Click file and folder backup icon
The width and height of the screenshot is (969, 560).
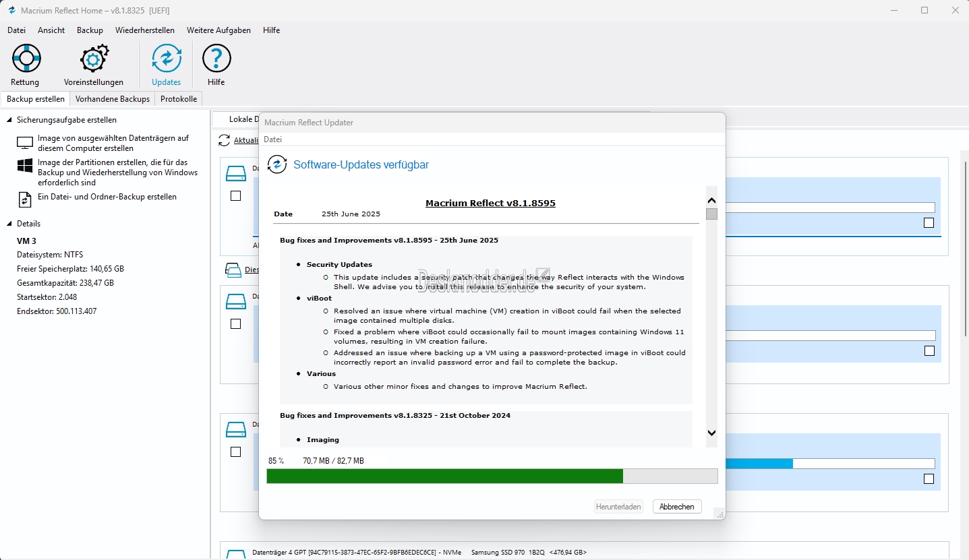pyautogui.click(x=25, y=199)
